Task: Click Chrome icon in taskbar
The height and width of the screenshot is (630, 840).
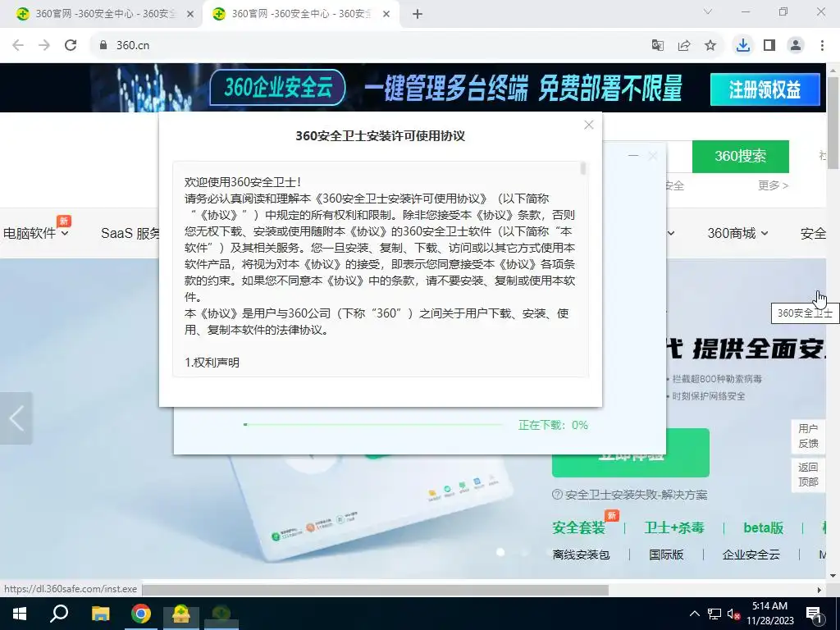Action: tap(141, 614)
